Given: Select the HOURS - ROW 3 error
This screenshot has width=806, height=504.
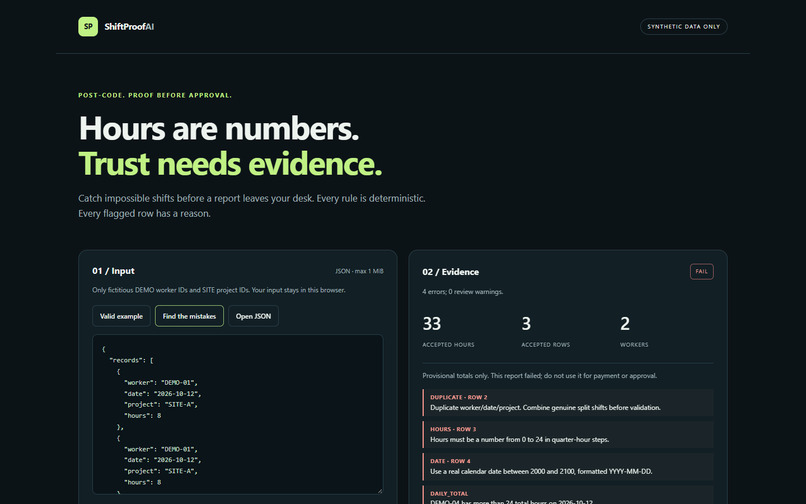Looking at the screenshot, I should tap(568, 435).
